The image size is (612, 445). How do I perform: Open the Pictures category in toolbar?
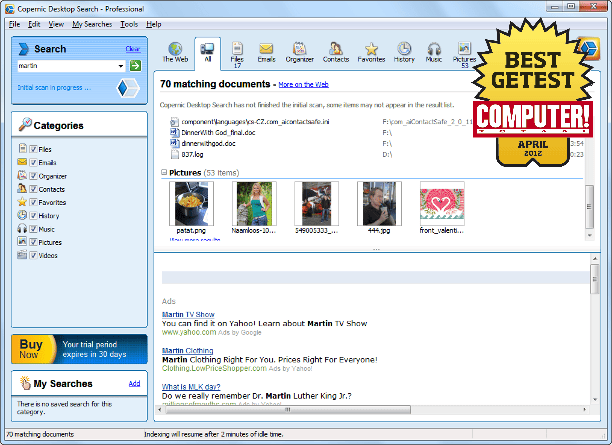click(464, 55)
